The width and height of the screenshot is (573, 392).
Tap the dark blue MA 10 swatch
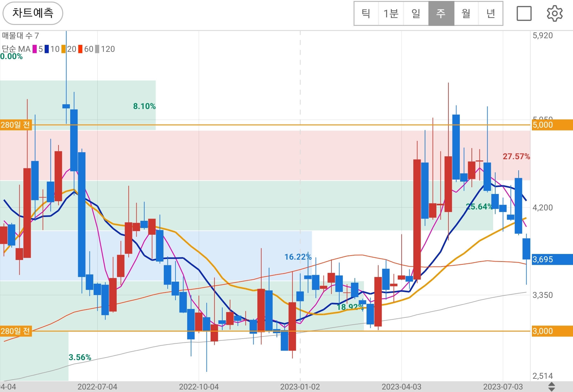click(47, 49)
